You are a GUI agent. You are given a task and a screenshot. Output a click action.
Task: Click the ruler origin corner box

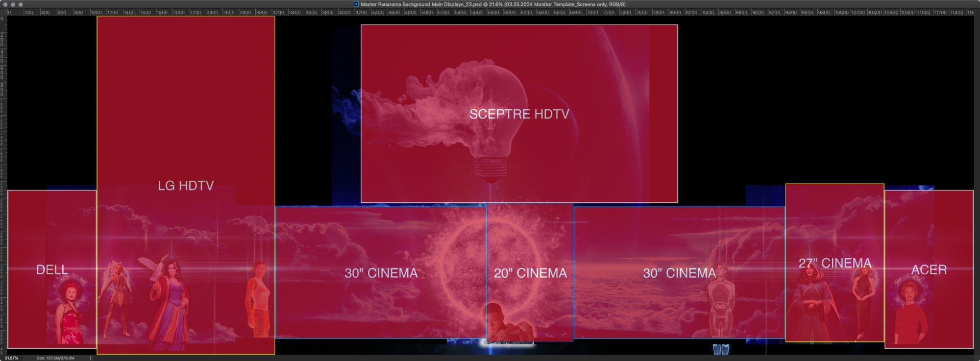[x=3, y=12]
